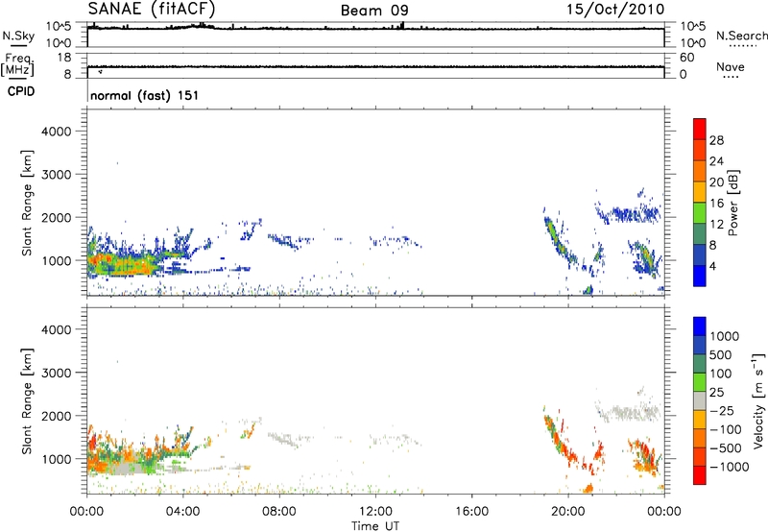Pick the gray segment of velocity colorbar
Viewport: 768px width, 532px height.
[x=700, y=400]
